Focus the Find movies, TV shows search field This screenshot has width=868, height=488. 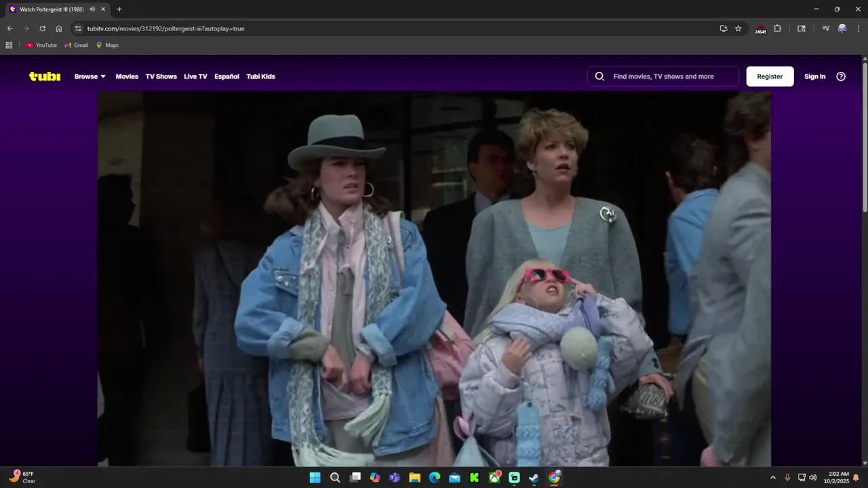(x=663, y=77)
